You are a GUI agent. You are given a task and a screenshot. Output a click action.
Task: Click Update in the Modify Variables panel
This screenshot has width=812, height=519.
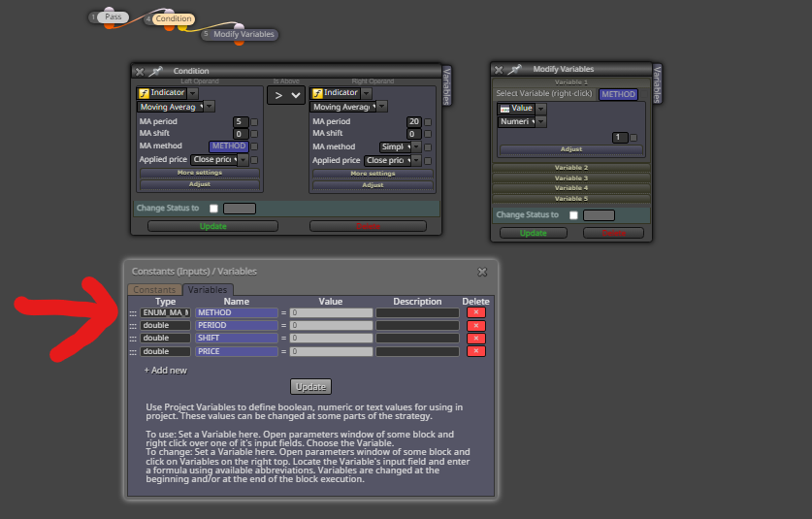point(533,233)
